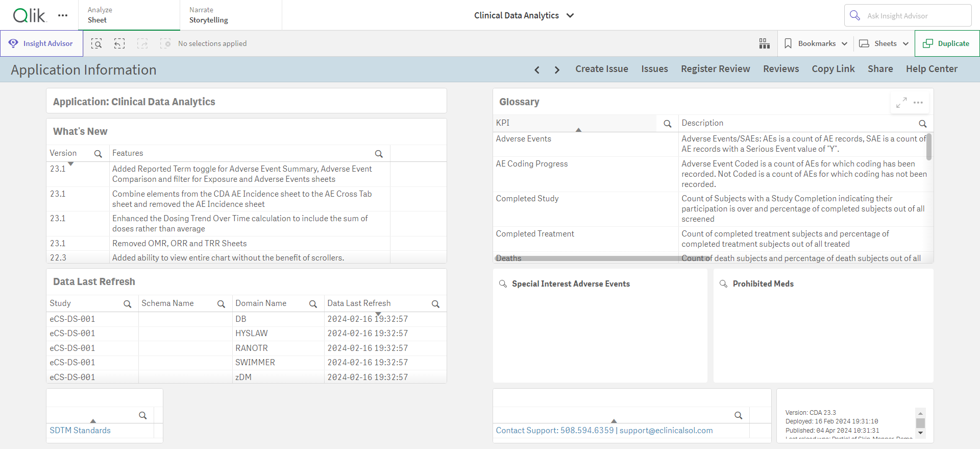Select the RANOTR domain name cell
Image resolution: width=980 pixels, height=449 pixels.
(278, 348)
